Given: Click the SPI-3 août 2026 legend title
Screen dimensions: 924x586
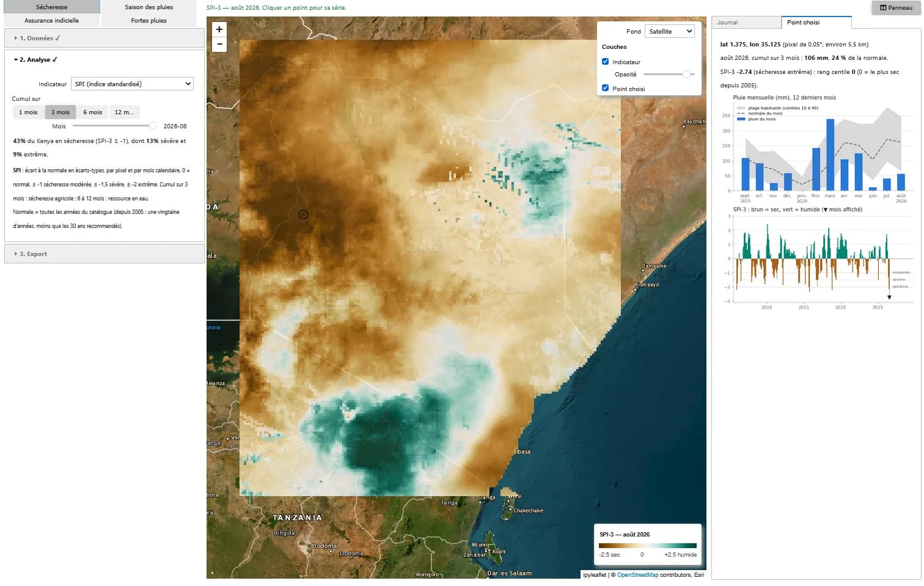Looking at the screenshot, I should coord(625,535).
